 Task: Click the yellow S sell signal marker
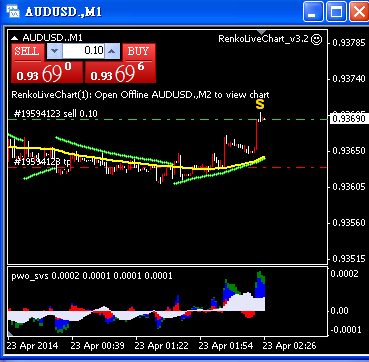[260, 104]
